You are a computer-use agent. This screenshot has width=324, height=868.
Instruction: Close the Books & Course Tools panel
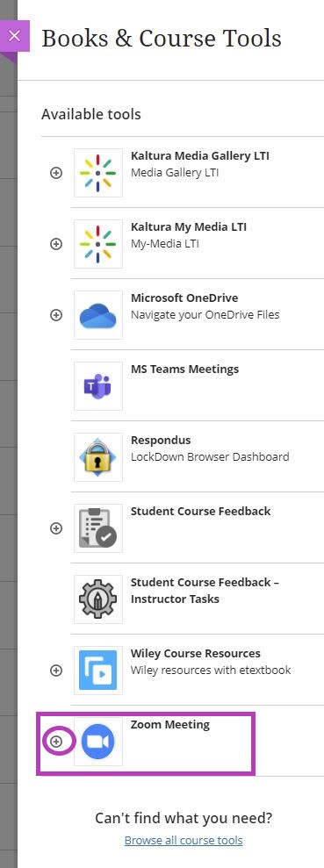[15, 36]
